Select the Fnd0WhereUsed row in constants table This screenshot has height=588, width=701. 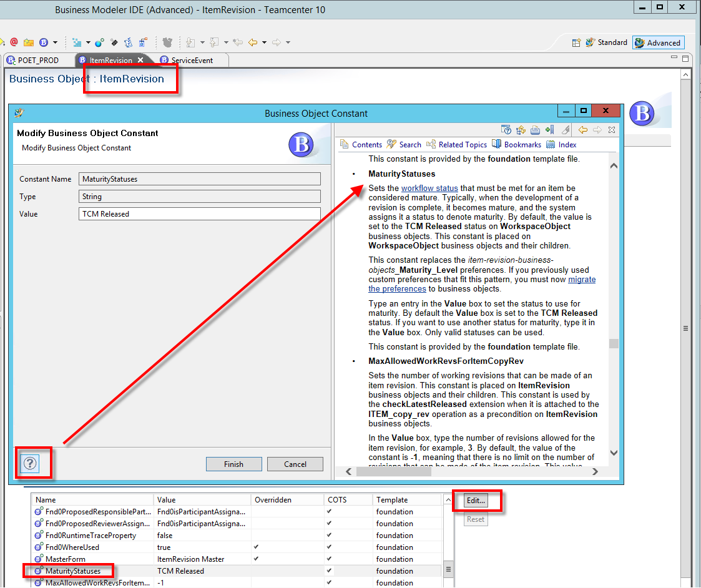click(x=237, y=547)
